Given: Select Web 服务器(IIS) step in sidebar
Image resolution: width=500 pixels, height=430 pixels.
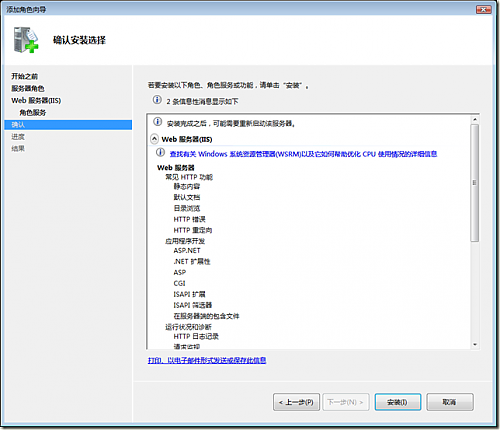Looking at the screenshot, I should 36,100.
